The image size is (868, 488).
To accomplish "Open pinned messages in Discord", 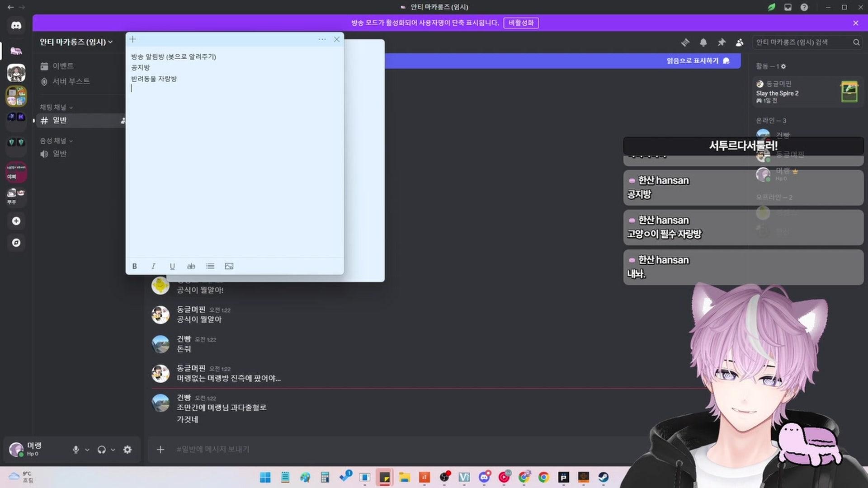I will [x=722, y=42].
